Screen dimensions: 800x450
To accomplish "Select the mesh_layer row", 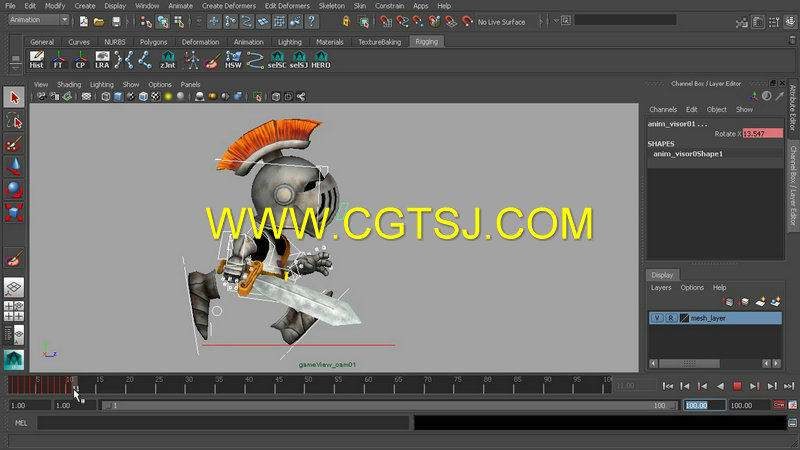I will [715, 318].
